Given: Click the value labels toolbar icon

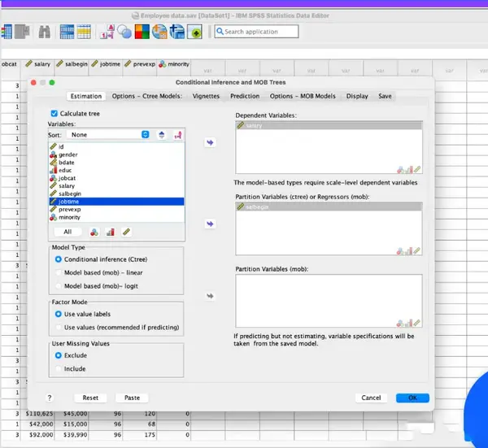Looking at the screenshot, I should [x=107, y=32].
